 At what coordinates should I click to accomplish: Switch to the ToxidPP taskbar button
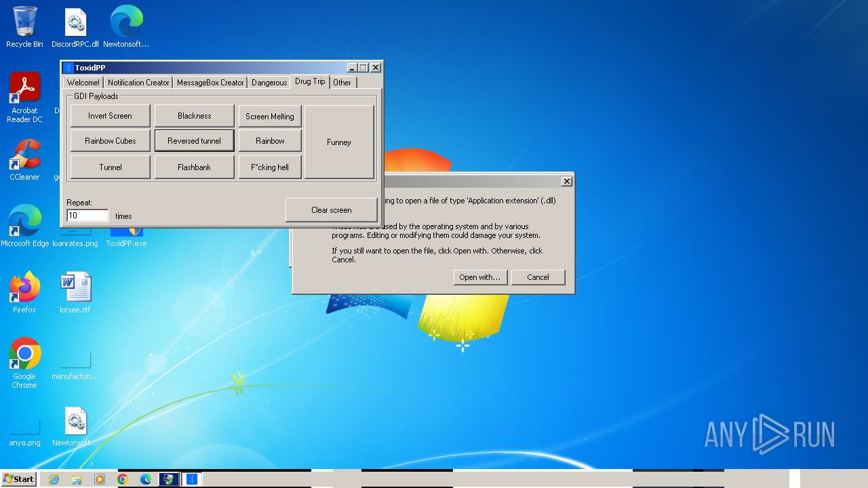click(192, 479)
